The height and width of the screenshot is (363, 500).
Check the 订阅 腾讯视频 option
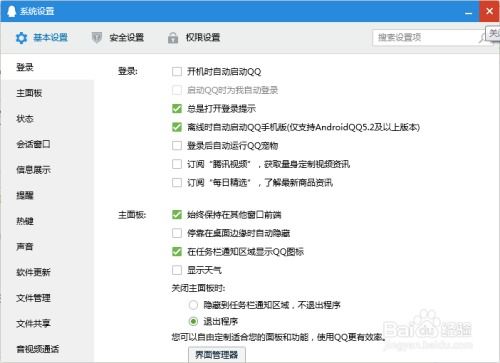(177, 164)
